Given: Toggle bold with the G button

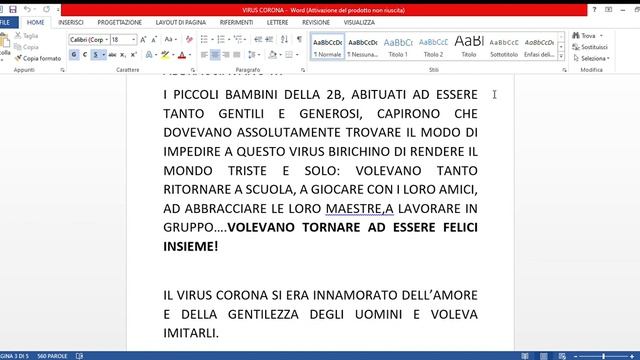Looking at the screenshot, I should tap(74, 55).
